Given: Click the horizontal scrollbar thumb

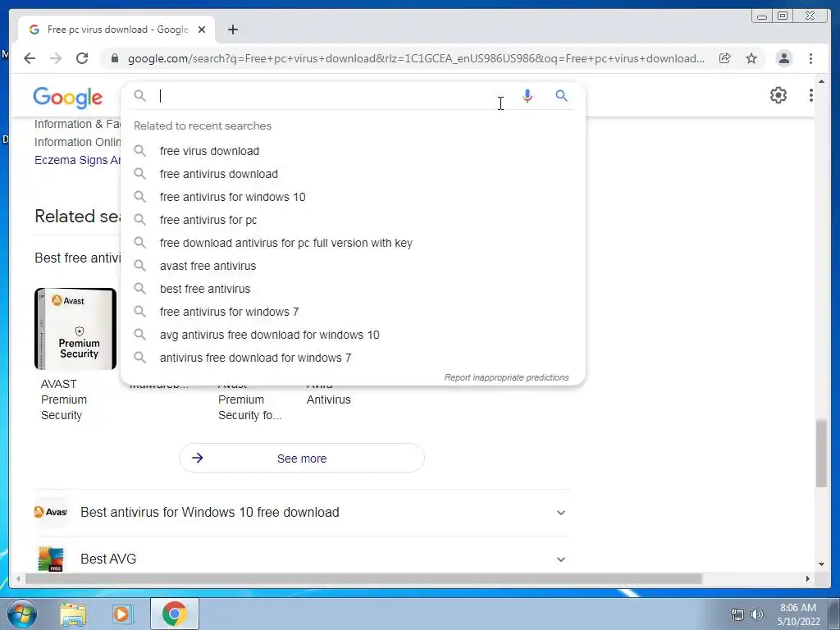Looking at the screenshot, I should [x=363, y=578].
